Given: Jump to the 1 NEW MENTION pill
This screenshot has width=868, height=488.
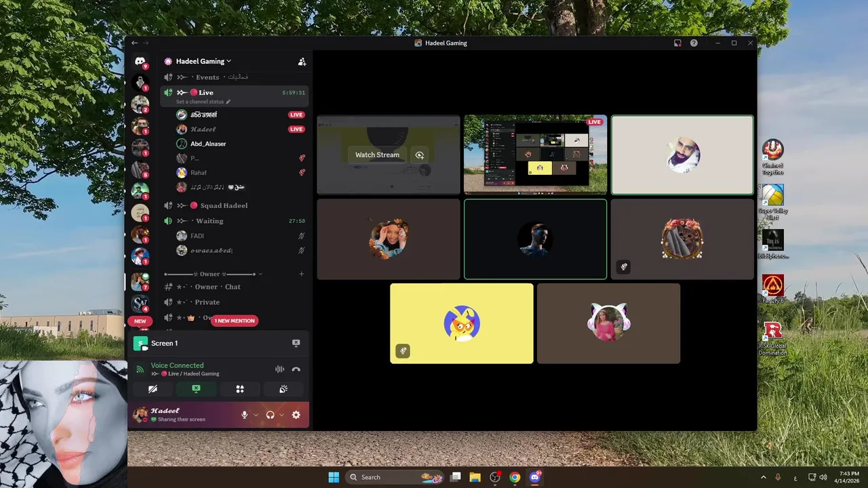Looking at the screenshot, I should [235, 321].
